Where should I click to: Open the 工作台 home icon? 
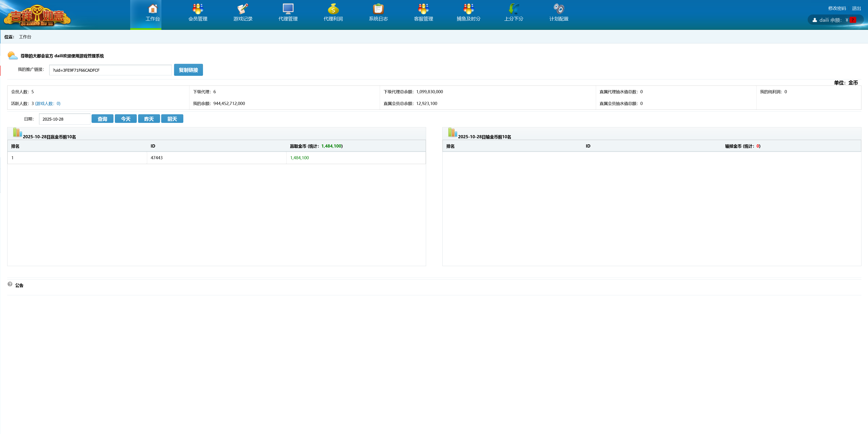[x=153, y=9]
